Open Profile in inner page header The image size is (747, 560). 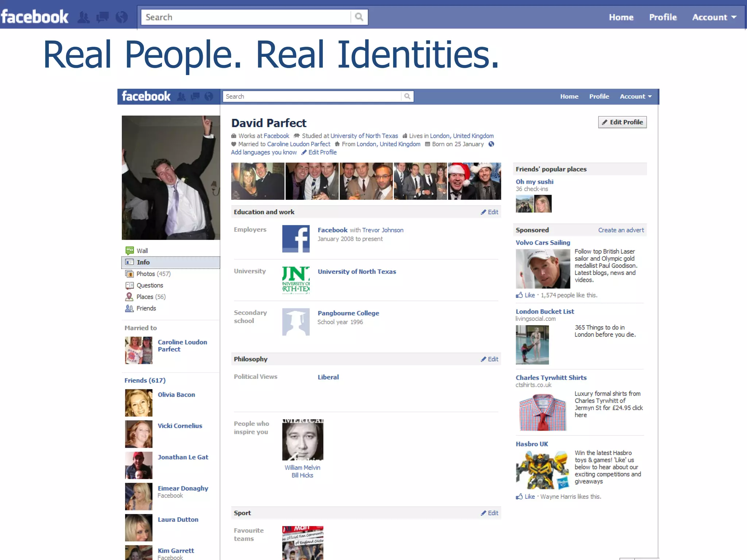(599, 96)
